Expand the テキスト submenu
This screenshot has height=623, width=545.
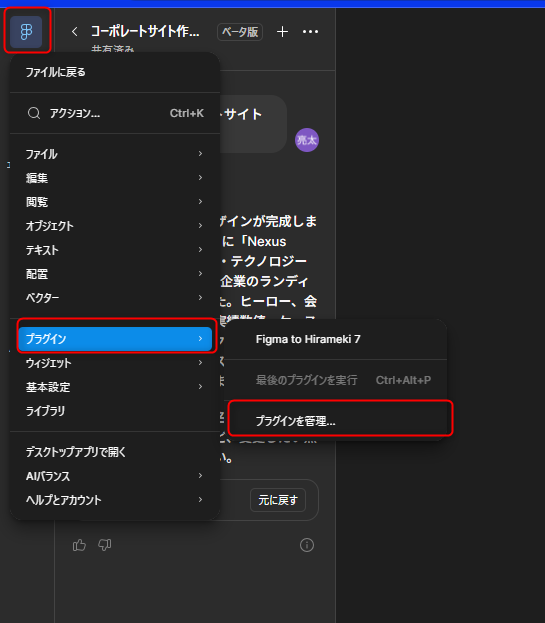(x=115, y=250)
